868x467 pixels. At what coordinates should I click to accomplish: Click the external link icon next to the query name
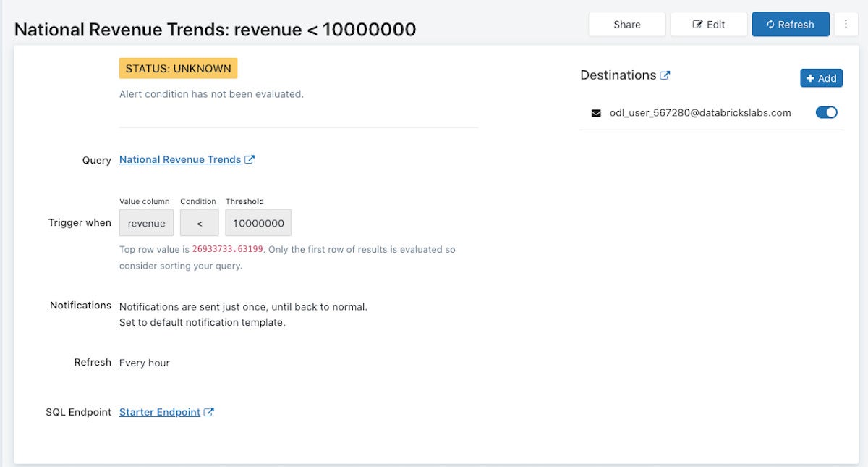[x=250, y=159]
